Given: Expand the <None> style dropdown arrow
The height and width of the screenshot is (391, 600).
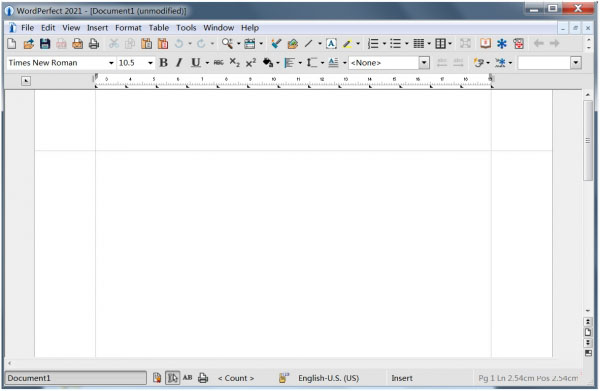Looking at the screenshot, I should [424, 63].
